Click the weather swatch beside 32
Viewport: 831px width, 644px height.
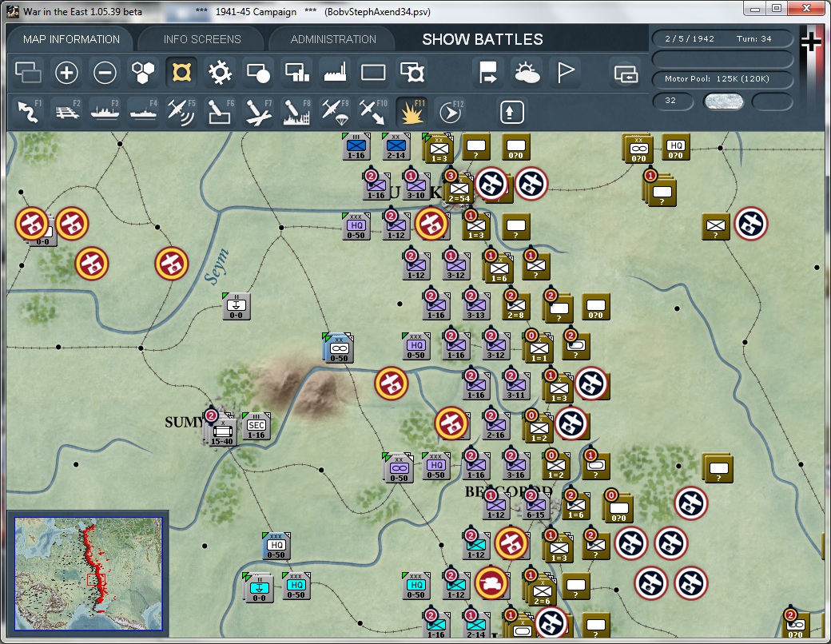(x=723, y=101)
